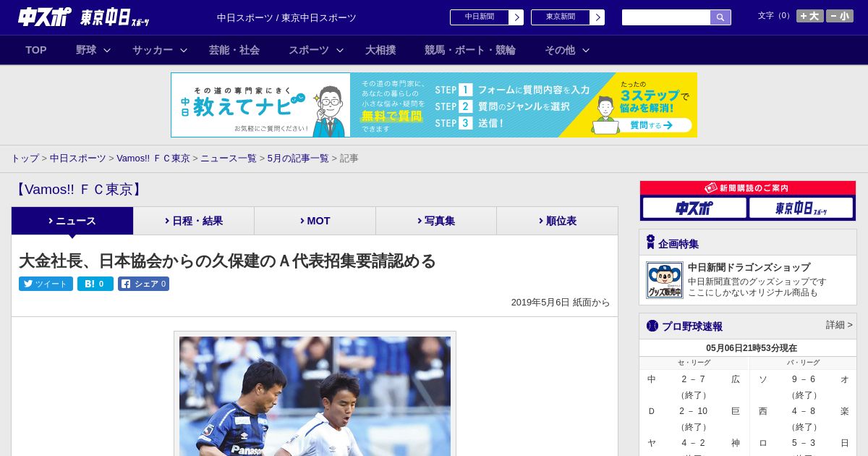Share the article on Facebook シェア button

[143, 284]
